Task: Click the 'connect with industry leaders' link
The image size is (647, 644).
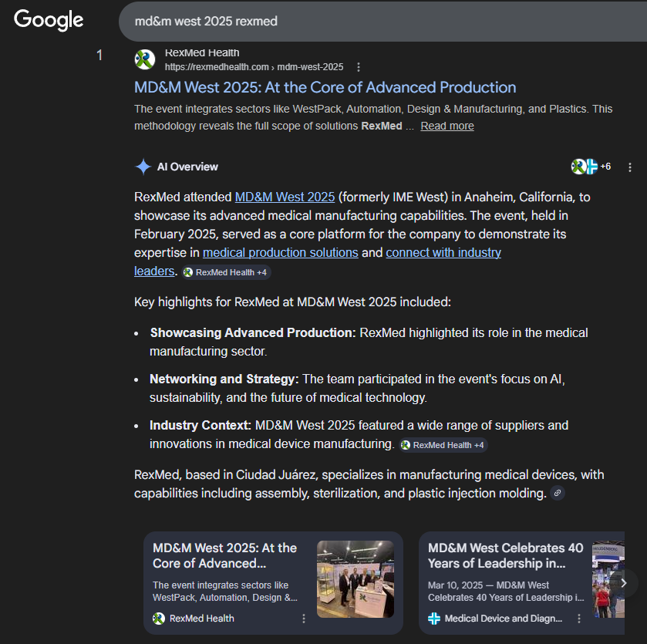Action: (443, 252)
